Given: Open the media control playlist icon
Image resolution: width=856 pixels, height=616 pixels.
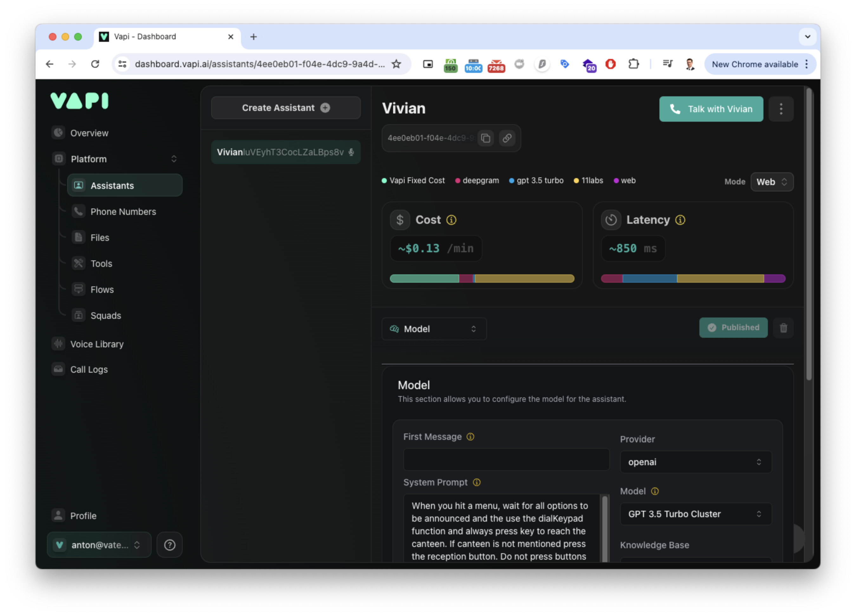Looking at the screenshot, I should tap(667, 64).
